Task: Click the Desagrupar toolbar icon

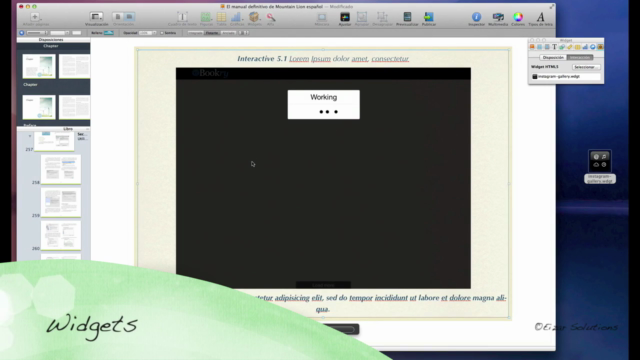Action: tap(382, 17)
